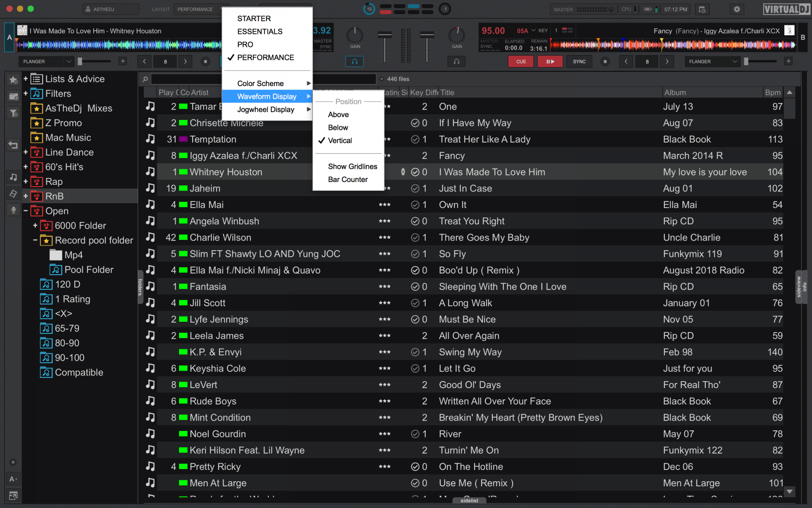Click the font size A icon
Screen dimensions: 812x508
click(13, 479)
